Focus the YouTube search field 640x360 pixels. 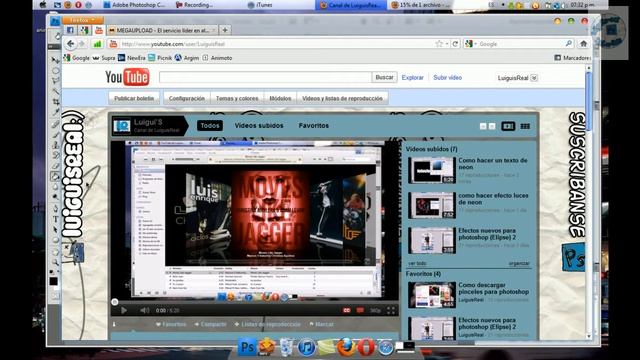[265, 77]
